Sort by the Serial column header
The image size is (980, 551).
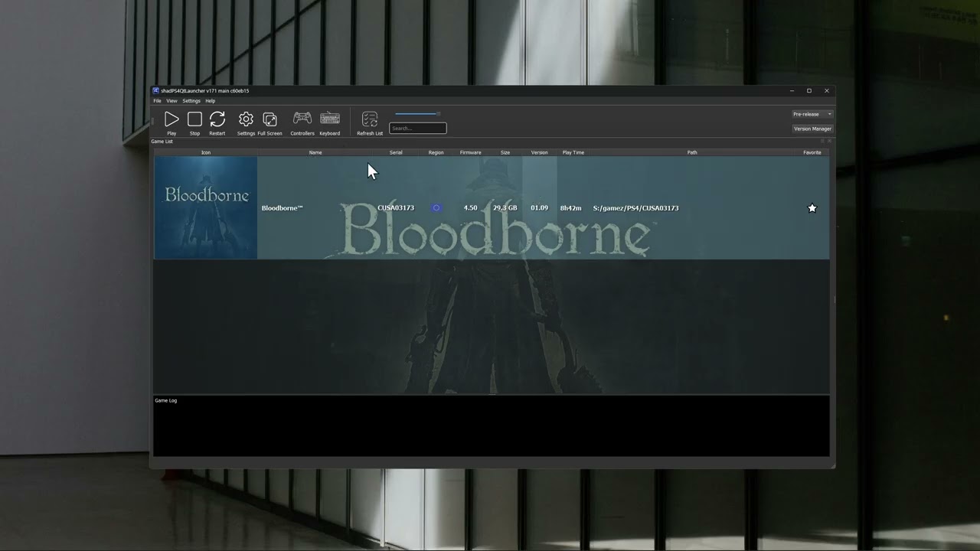(x=396, y=152)
